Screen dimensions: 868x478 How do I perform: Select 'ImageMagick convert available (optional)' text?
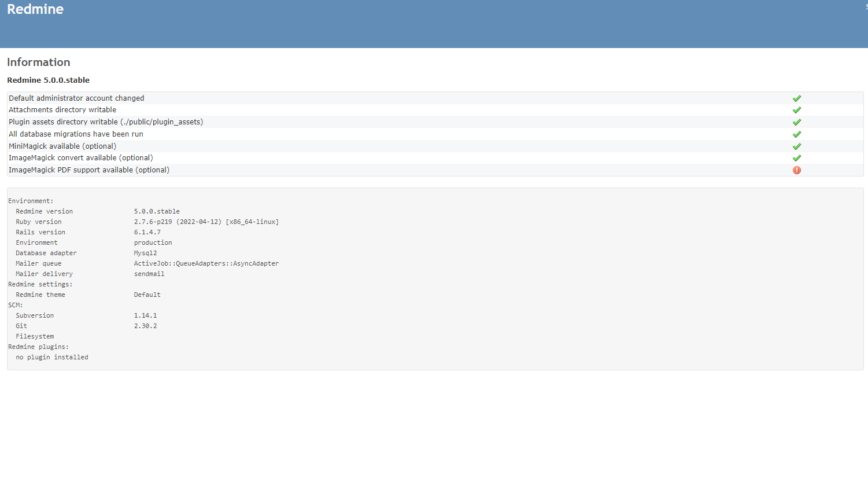[x=81, y=158]
